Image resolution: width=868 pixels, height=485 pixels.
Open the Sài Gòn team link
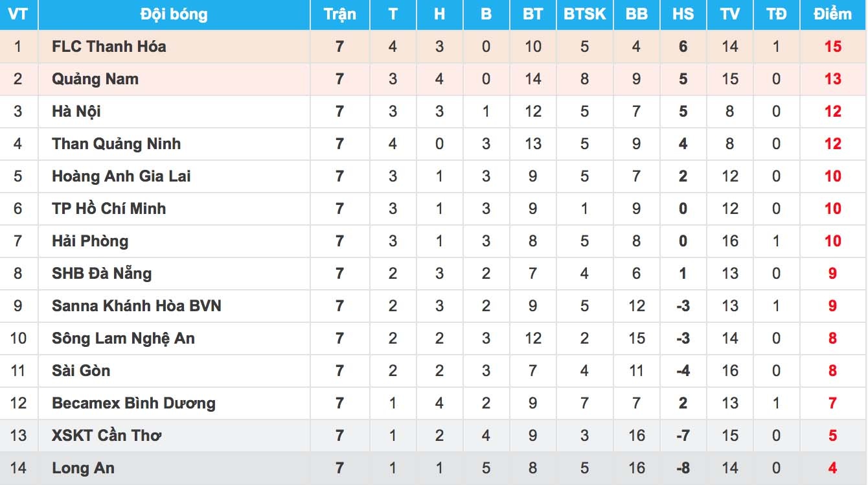(81, 371)
